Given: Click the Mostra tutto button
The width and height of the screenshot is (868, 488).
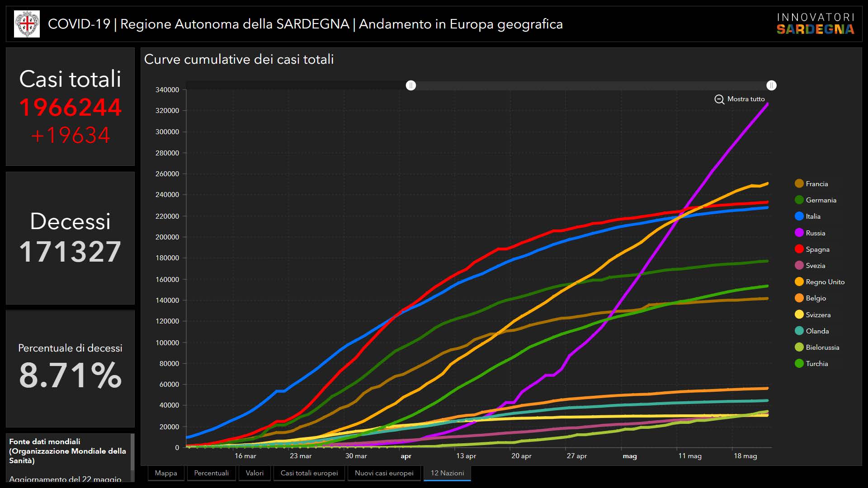Looking at the screenshot, I should point(745,99).
